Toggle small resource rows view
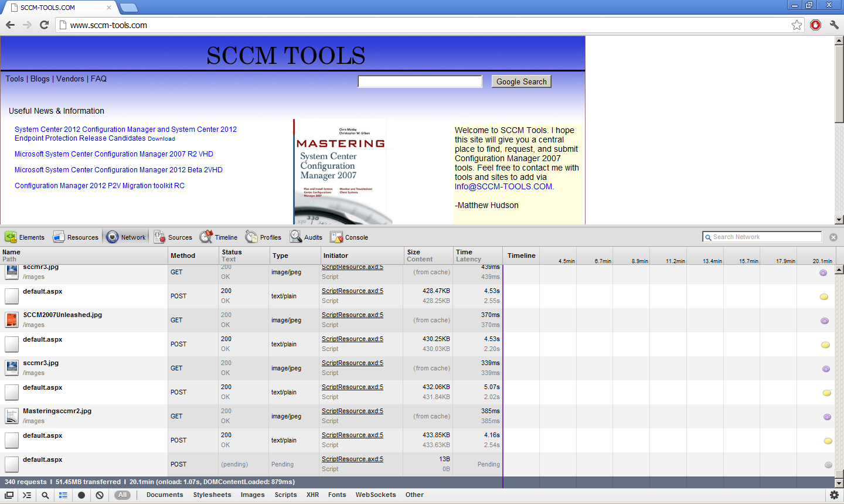 coord(63,495)
